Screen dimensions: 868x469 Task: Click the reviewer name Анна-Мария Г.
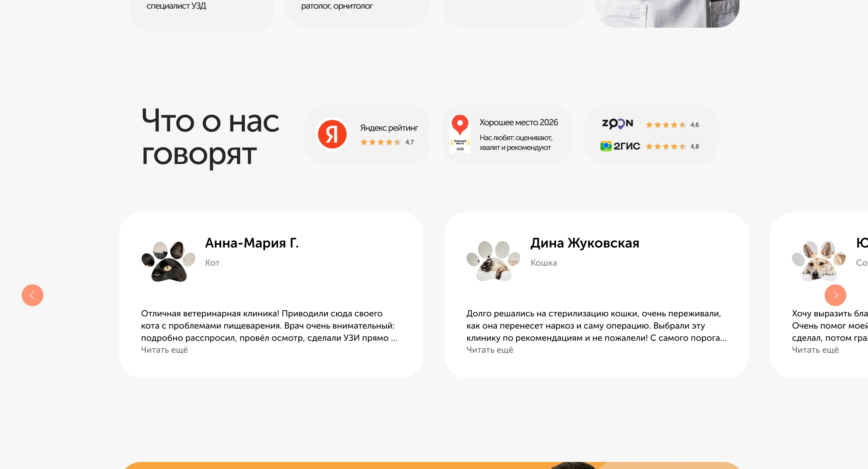(x=252, y=243)
